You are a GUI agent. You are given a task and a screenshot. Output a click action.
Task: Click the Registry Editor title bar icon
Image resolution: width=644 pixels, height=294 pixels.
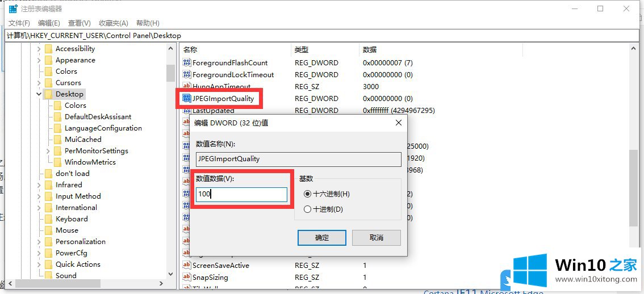[x=13, y=9]
